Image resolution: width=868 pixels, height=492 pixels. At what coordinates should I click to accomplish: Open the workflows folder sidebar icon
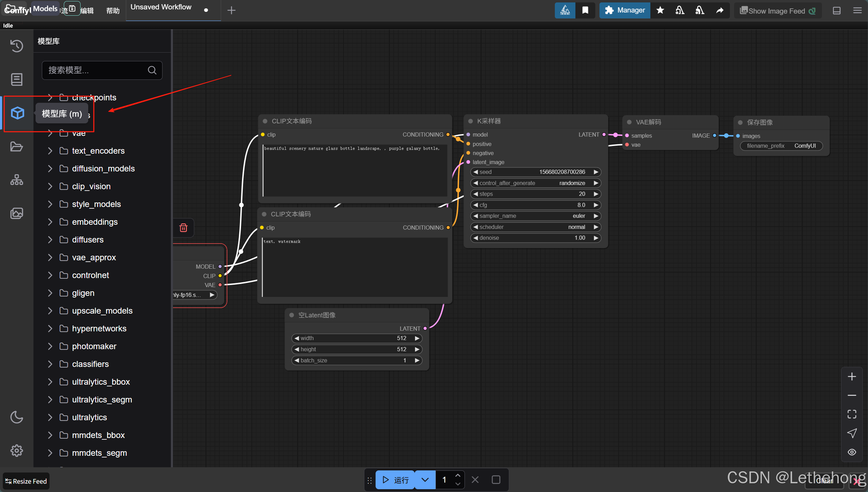pos(17,146)
